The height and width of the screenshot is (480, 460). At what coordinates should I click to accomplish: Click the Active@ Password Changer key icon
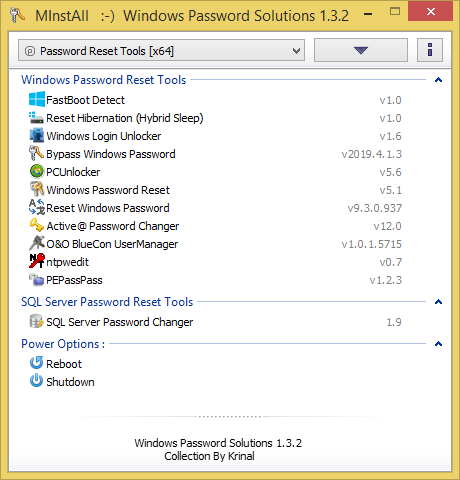point(37,225)
